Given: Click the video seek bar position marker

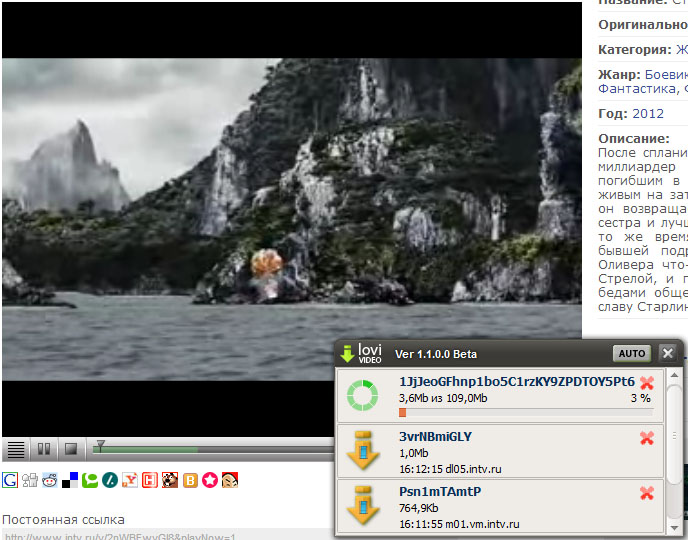Looking at the screenshot, I should click(100, 446).
